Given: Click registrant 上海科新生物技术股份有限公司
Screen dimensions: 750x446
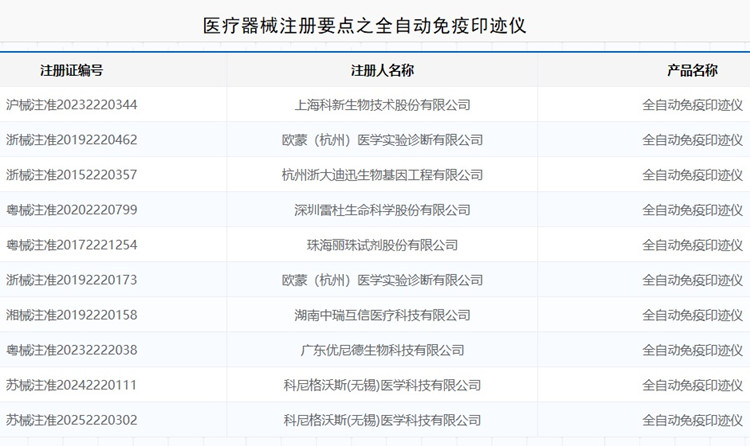Looking at the screenshot, I should [x=382, y=105].
